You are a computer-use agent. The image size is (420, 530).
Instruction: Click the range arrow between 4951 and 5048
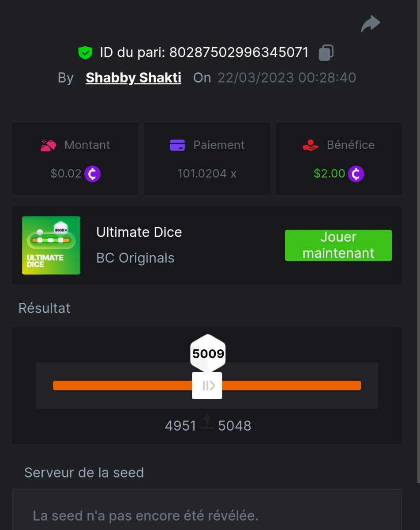click(x=207, y=421)
